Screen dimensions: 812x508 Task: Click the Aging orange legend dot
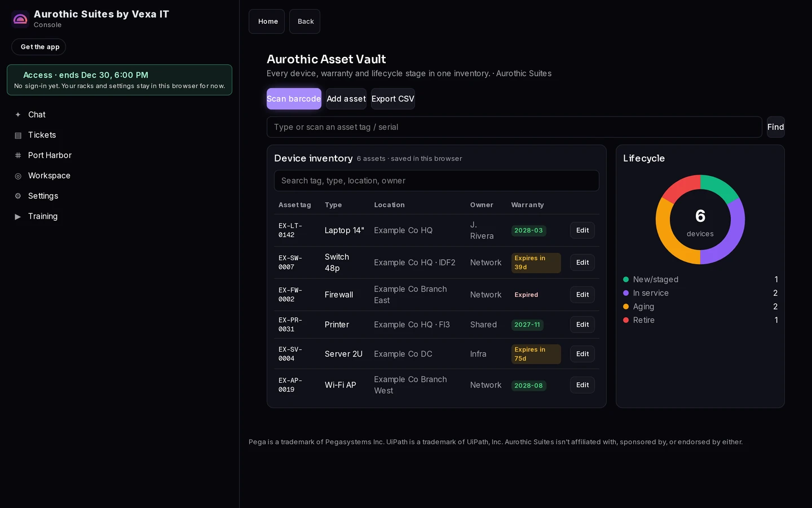coord(626,306)
